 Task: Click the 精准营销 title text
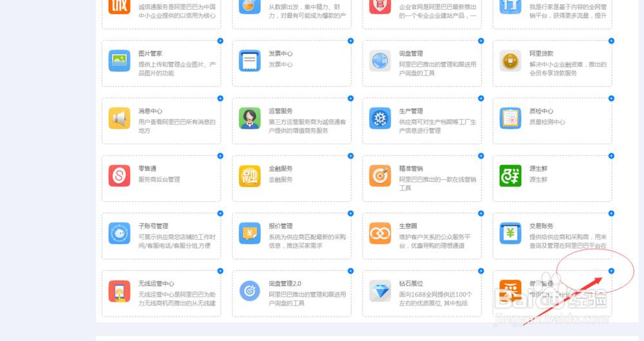click(411, 169)
